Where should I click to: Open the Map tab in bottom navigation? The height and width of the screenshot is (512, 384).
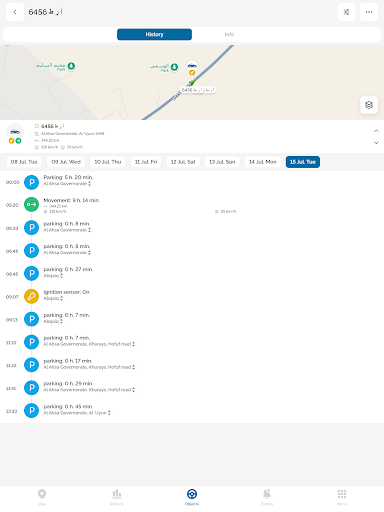coord(42,497)
